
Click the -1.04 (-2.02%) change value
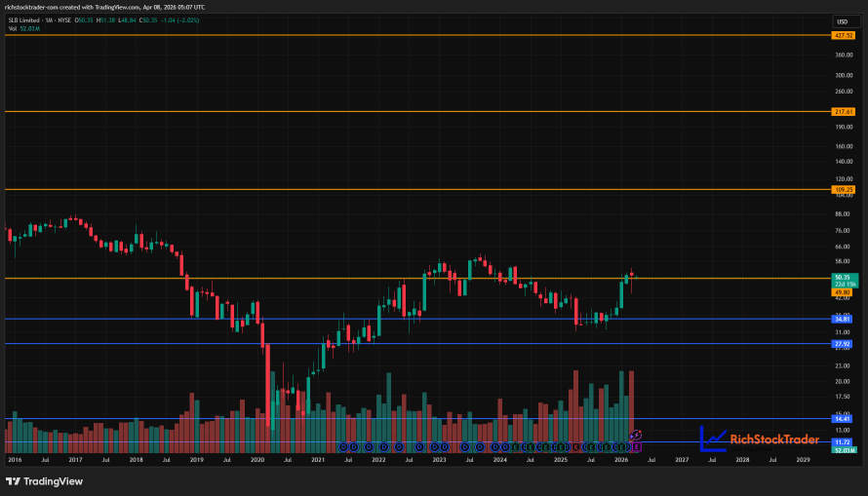pos(179,20)
